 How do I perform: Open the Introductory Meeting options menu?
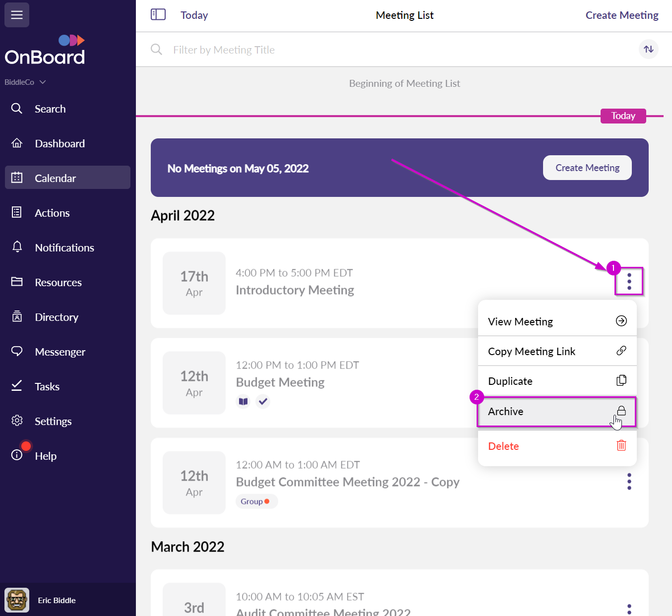coord(629,281)
